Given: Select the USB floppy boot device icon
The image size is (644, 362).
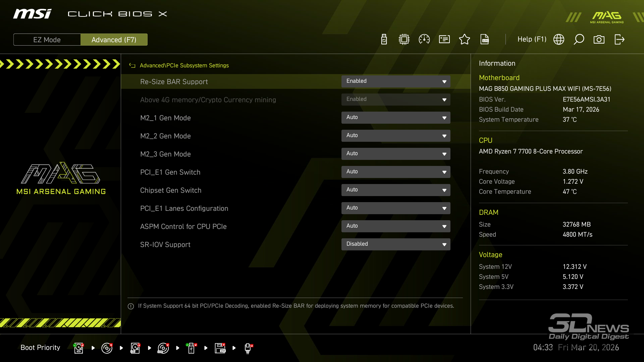Looking at the screenshot, I should point(220,348).
